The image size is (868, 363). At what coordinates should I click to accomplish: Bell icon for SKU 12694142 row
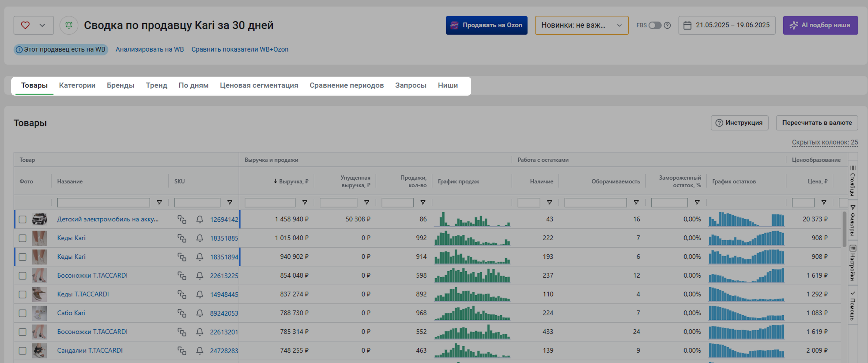coord(200,219)
